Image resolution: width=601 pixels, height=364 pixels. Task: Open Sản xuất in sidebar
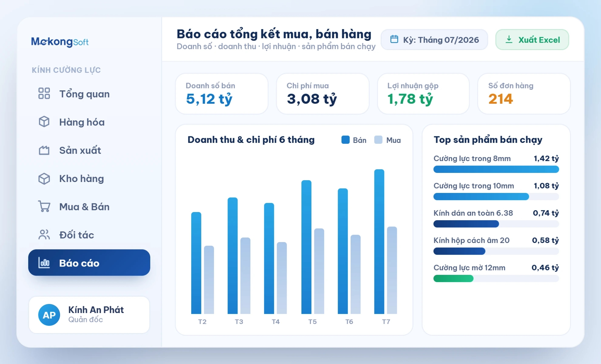(89, 150)
